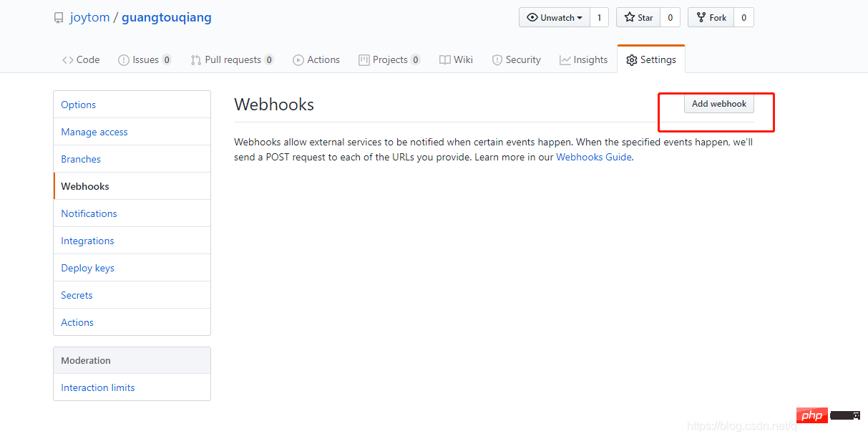The width and height of the screenshot is (868, 439).
Task: Click the Security tab shield icon
Action: pos(497,60)
